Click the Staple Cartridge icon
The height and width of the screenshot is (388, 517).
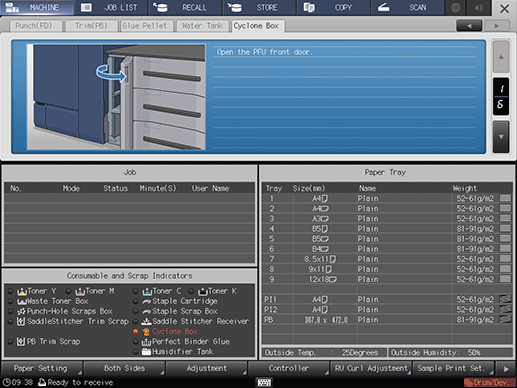146,301
